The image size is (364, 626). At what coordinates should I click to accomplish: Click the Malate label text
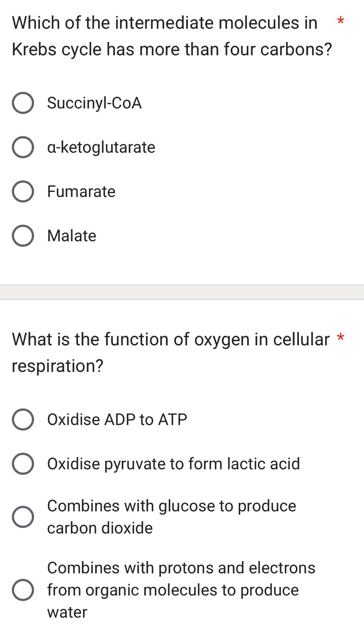click(x=71, y=235)
